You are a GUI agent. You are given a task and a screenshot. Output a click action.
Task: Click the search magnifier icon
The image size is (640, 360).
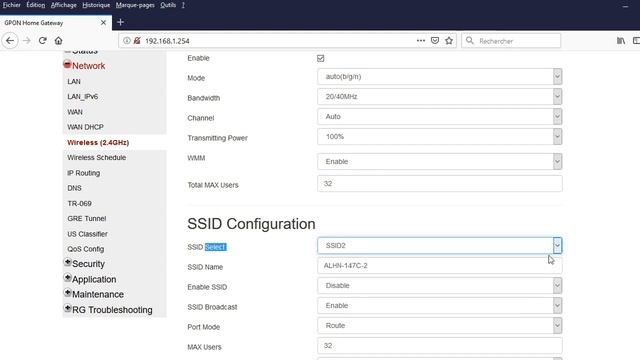coord(470,41)
